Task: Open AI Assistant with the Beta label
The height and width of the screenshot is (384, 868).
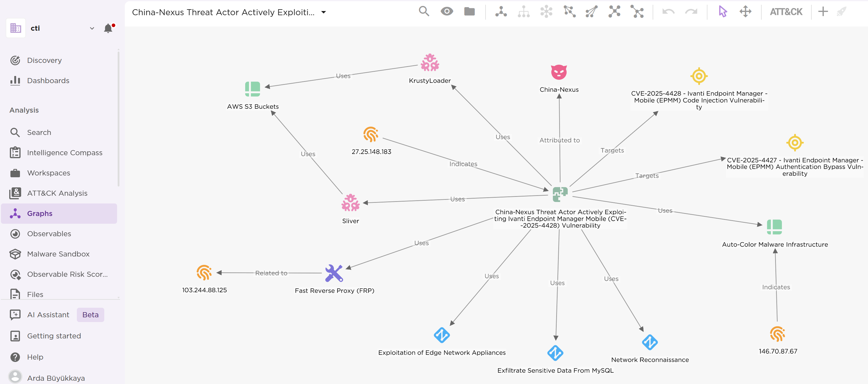Action: pyautogui.click(x=48, y=315)
